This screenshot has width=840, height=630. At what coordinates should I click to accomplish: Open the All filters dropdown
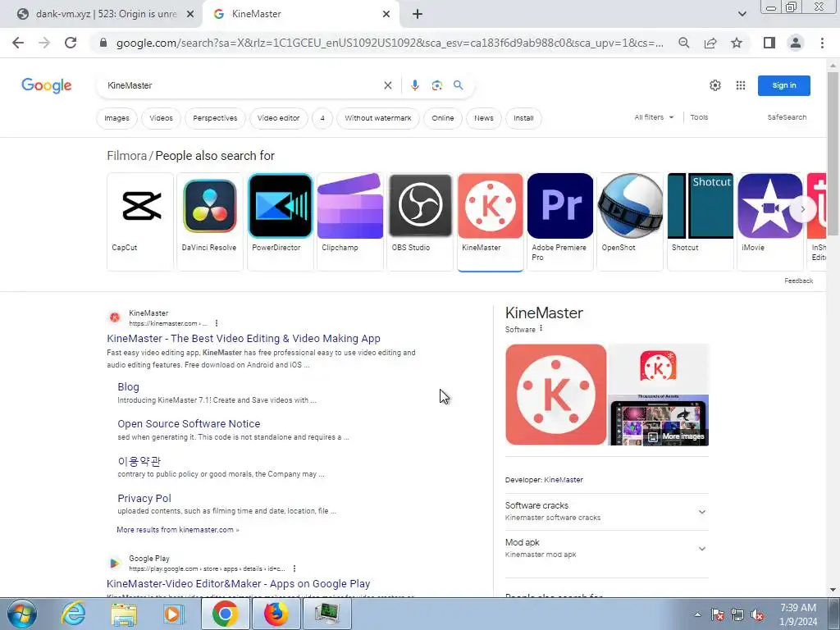click(654, 117)
